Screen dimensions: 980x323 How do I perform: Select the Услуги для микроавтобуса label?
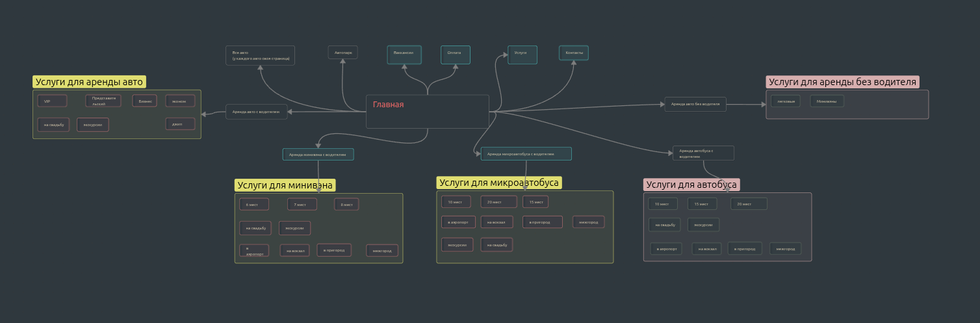coord(498,183)
